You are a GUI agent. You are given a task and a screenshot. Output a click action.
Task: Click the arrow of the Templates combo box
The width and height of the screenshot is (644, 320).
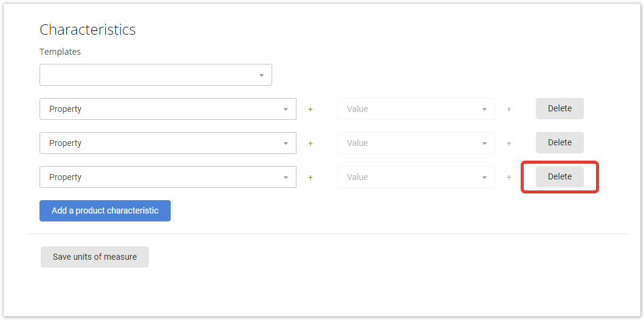[262, 75]
